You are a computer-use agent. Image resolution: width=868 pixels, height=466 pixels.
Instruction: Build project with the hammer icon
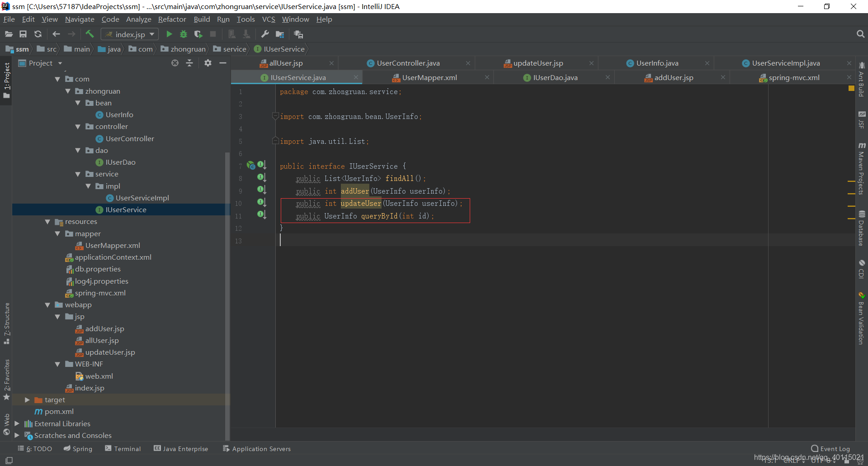90,34
